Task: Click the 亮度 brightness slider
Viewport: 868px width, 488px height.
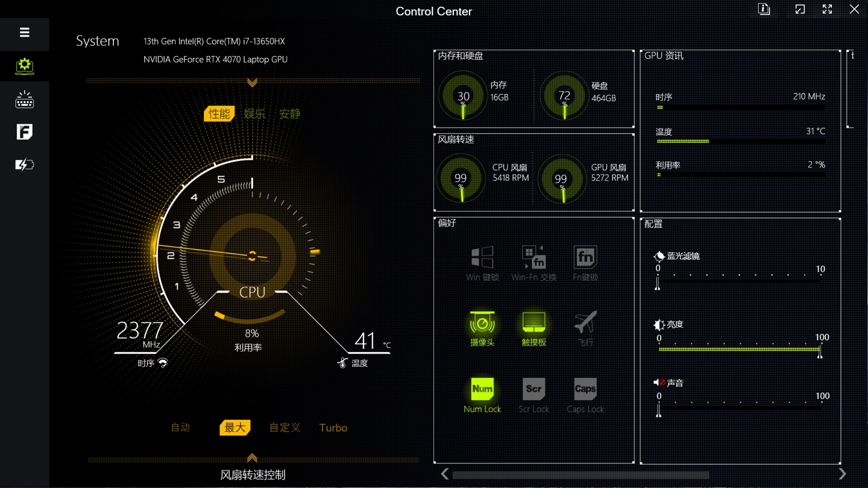Action: click(x=739, y=349)
